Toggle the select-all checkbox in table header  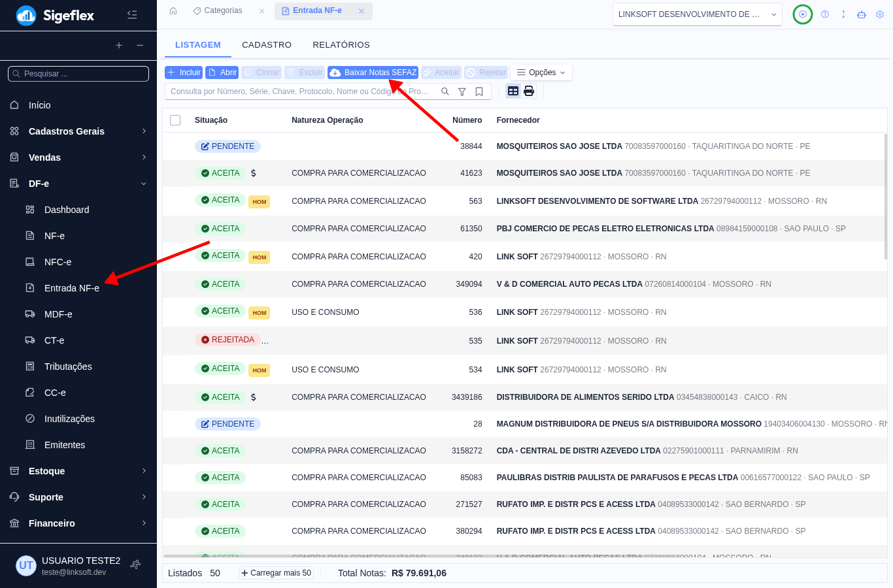(x=175, y=120)
